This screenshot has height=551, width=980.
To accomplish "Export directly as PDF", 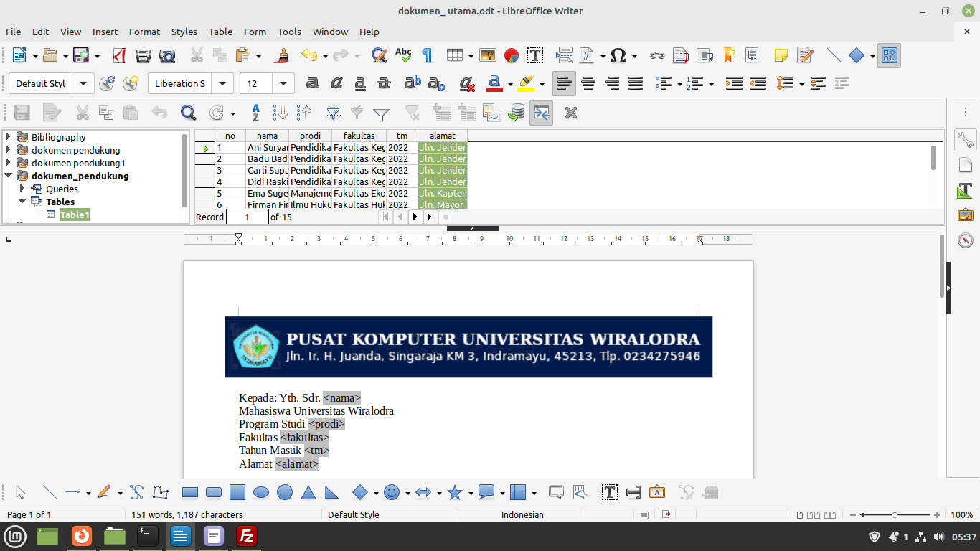I will coord(120,55).
